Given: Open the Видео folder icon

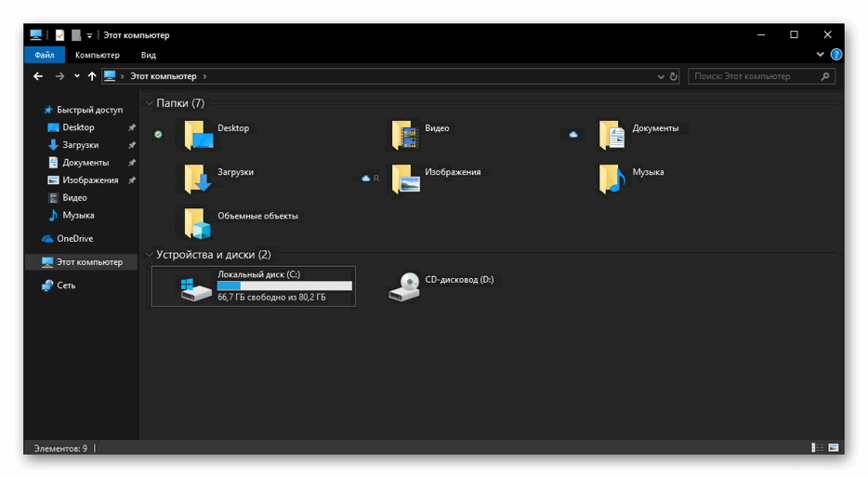Looking at the screenshot, I should coord(404,135).
